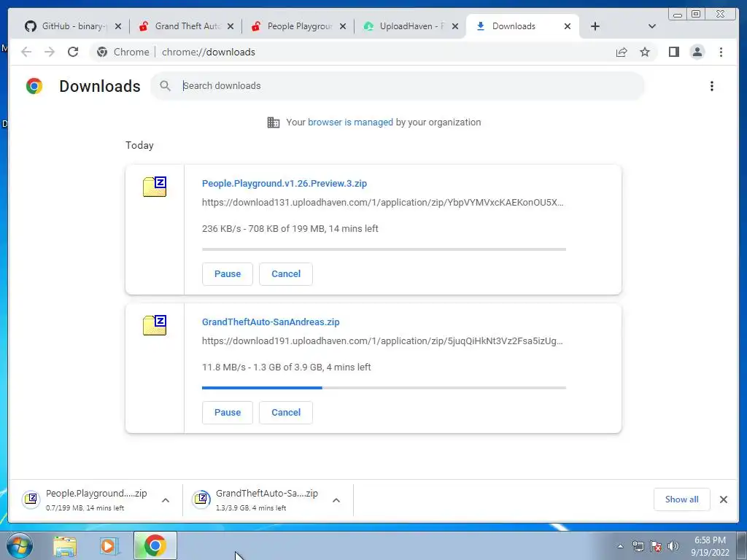747x560 pixels.
Task: Cancel the GrandTheftAuto-SanAndreas download
Action: (x=286, y=413)
